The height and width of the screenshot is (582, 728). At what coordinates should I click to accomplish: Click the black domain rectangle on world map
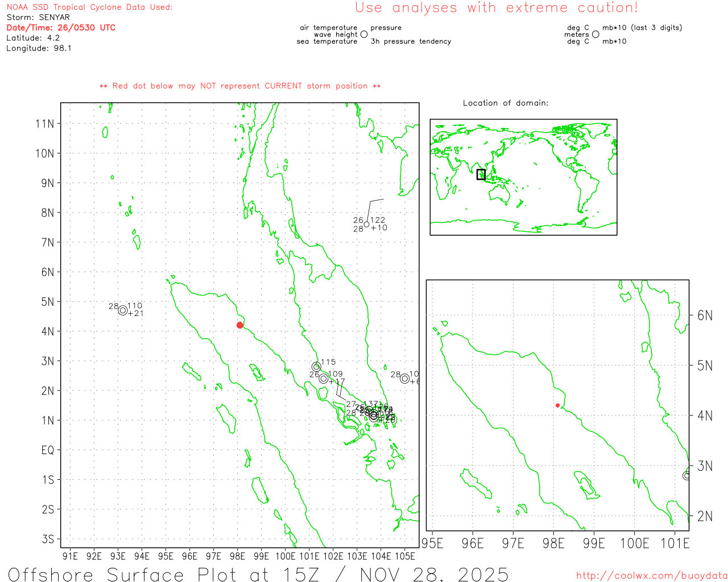pyautogui.click(x=481, y=174)
